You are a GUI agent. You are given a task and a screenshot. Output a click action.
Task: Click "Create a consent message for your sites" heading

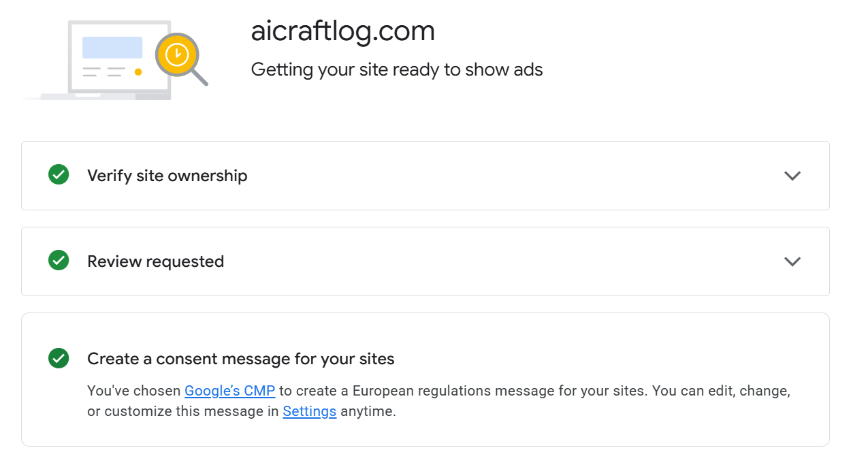tap(240, 359)
